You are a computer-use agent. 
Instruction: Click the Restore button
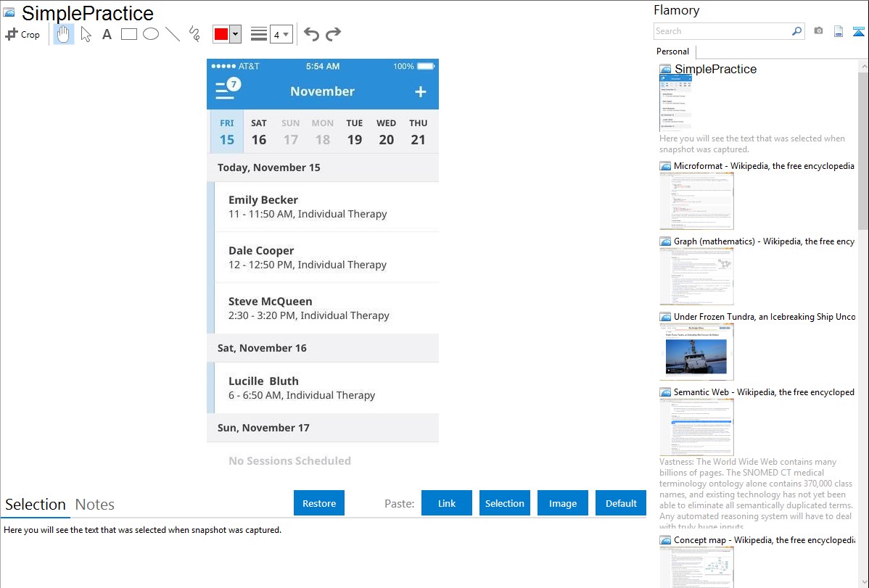319,503
